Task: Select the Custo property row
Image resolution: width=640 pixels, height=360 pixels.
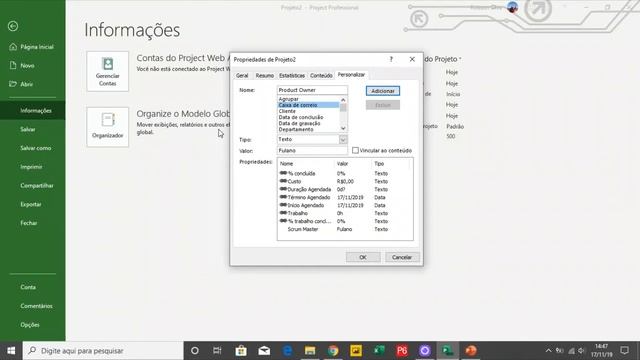Action: tap(344, 182)
